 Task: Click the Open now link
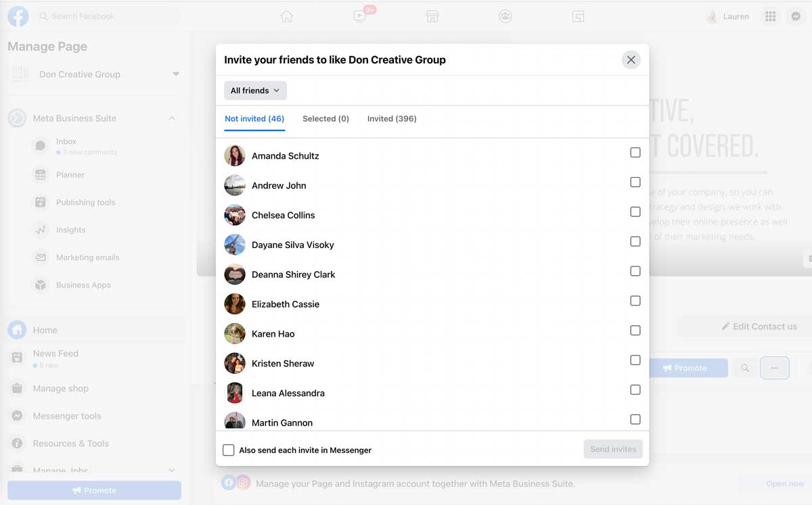(785, 483)
